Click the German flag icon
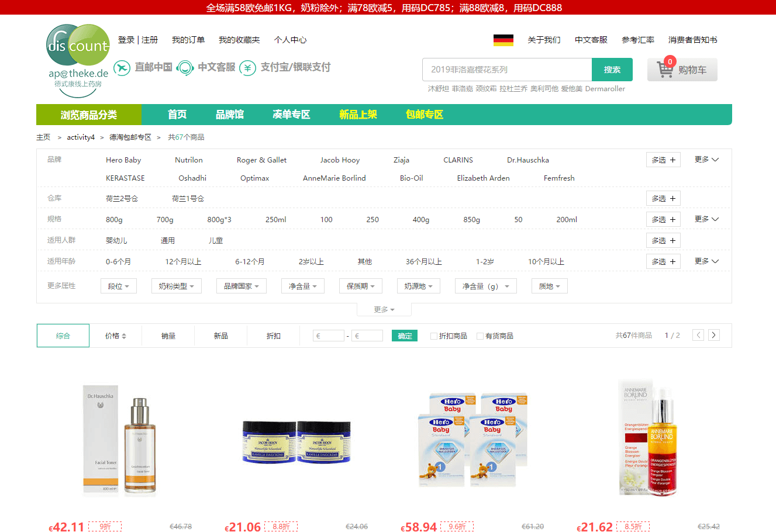Viewport: 776px width, 532px height. pos(503,40)
